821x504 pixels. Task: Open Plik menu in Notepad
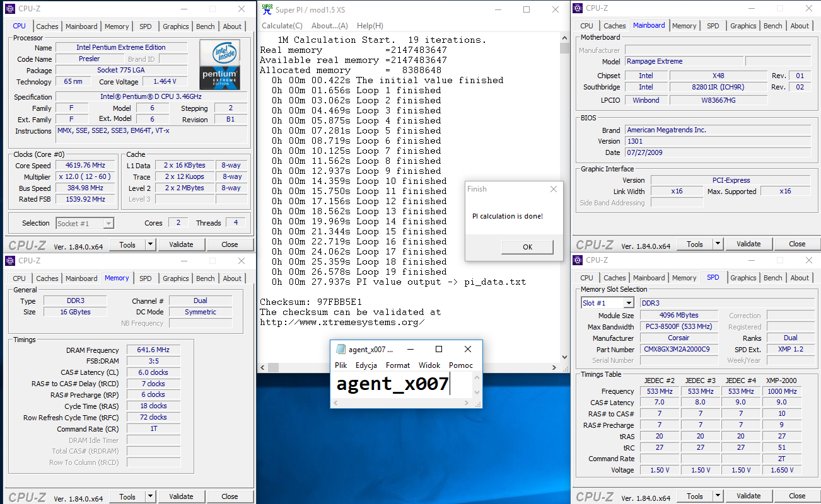[x=341, y=365]
